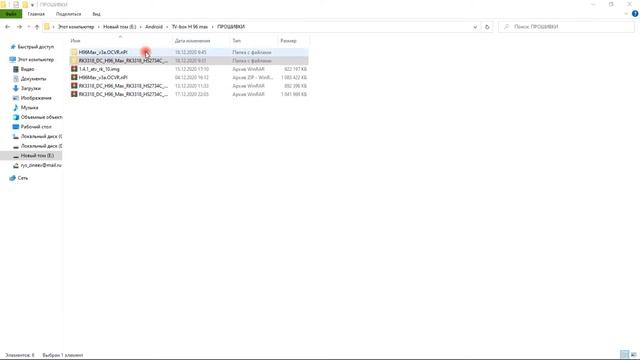Screen dimensions: 640x360
Task: Expand the chevron after Новый том (E:) breadcrumb
Action: click(141, 27)
